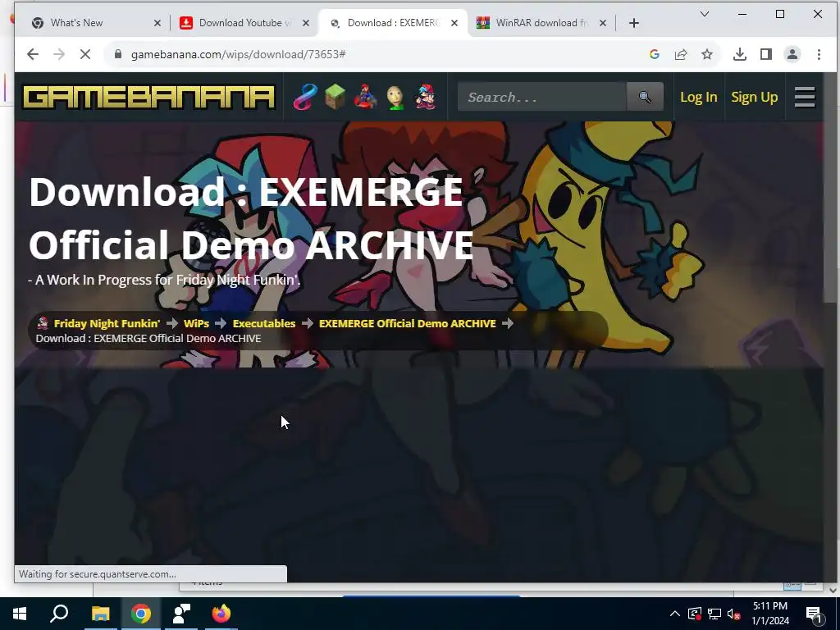
Task: Click the muted volume tray icon
Action: [734, 614]
